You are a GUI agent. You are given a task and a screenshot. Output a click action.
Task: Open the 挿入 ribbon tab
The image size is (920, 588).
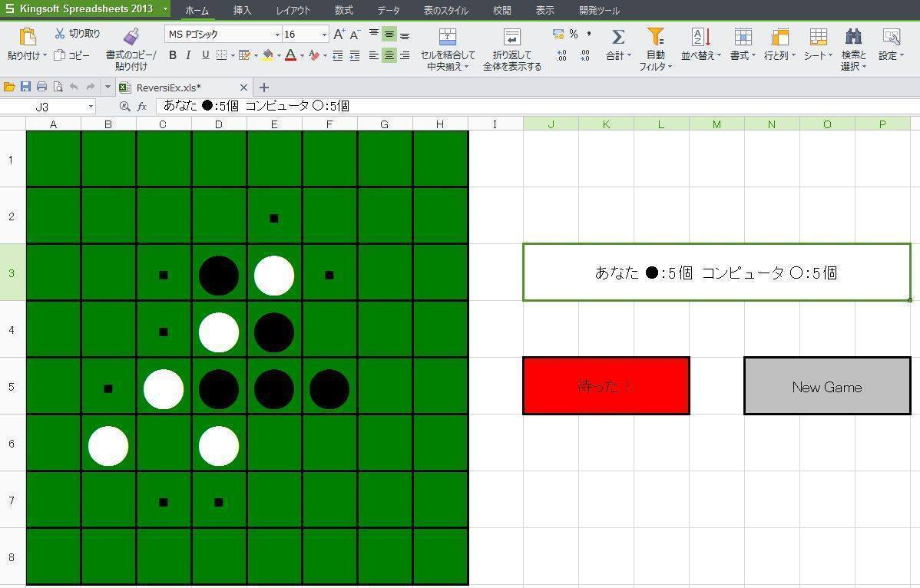[242, 11]
